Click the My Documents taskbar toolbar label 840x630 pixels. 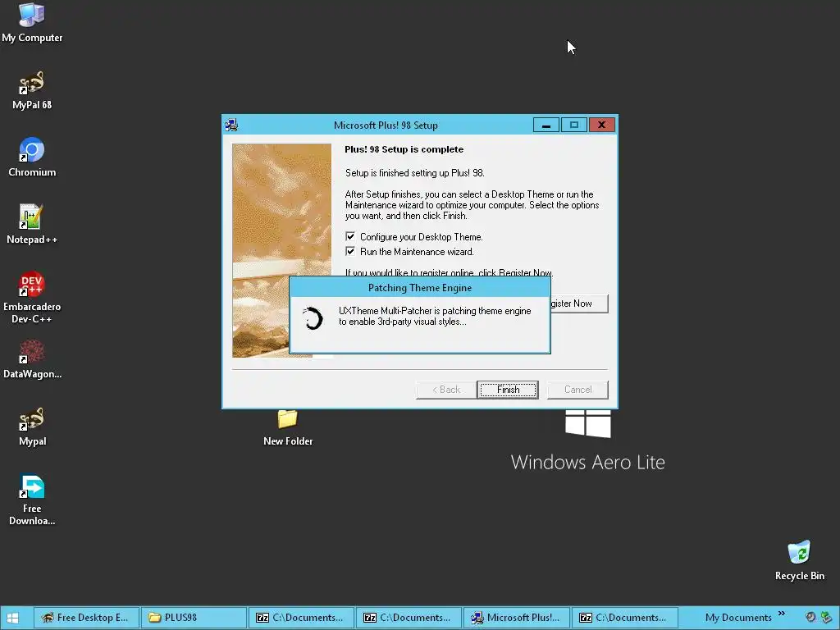click(x=738, y=618)
